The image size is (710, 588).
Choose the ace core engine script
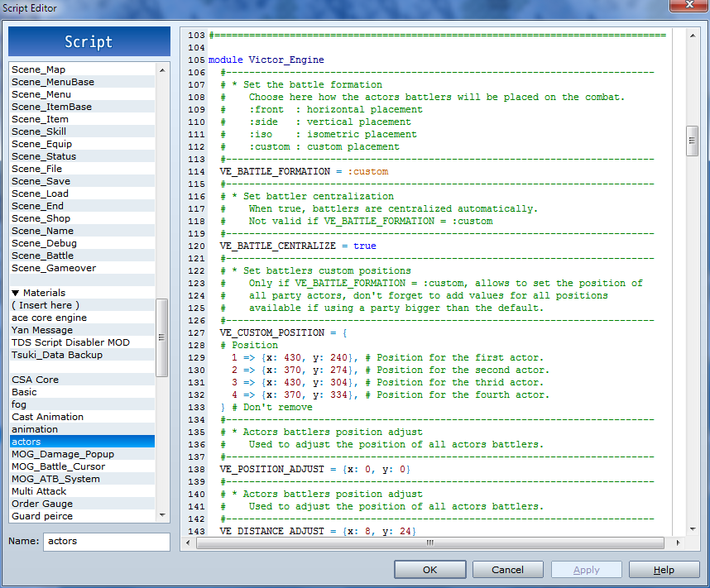(49, 318)
